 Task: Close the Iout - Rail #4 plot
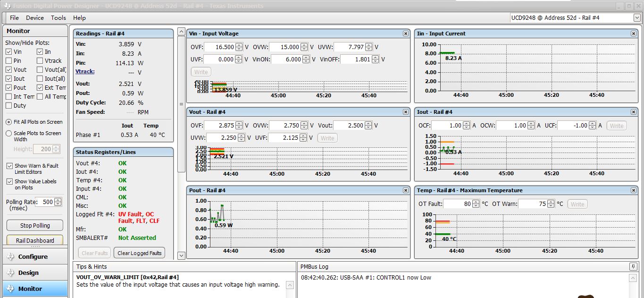click(633, 112)
